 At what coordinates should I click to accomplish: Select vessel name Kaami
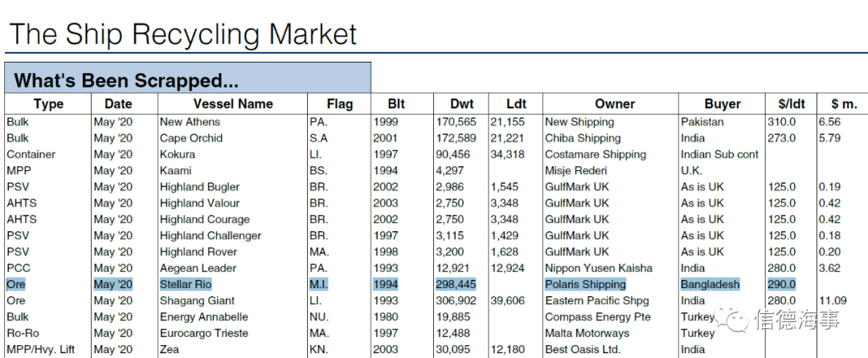click(x=175, y=171)
